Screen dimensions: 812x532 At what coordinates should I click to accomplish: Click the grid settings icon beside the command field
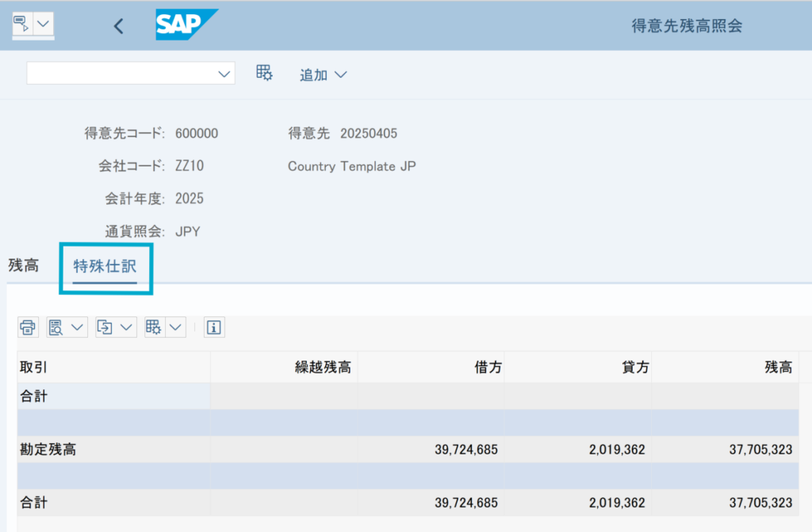pyautogui.click(x=264, y=73)
